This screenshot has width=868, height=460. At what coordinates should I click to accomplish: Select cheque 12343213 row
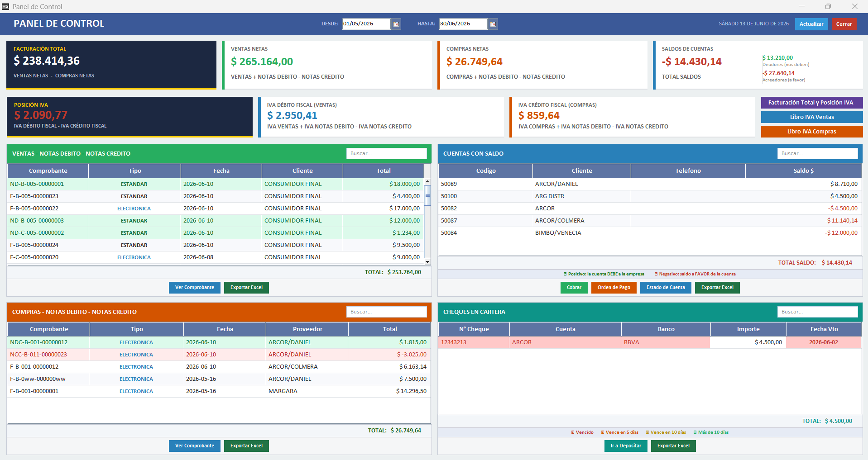coord(650,342)
